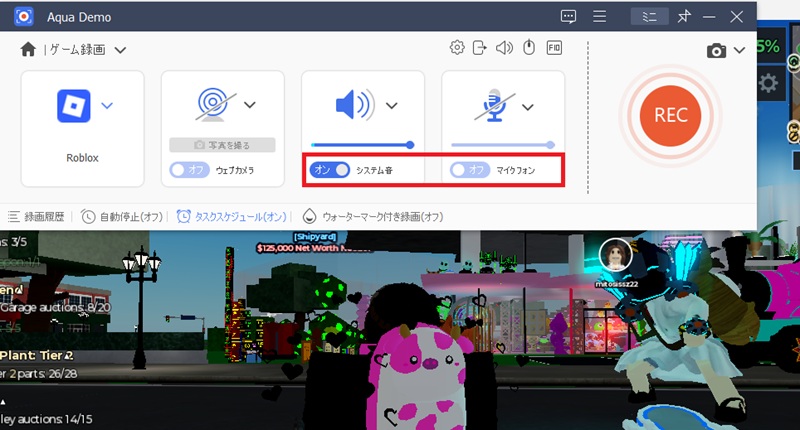Click the Aqua Demo app logo
Screen dimensions: 800x430
tap(23, 17)
